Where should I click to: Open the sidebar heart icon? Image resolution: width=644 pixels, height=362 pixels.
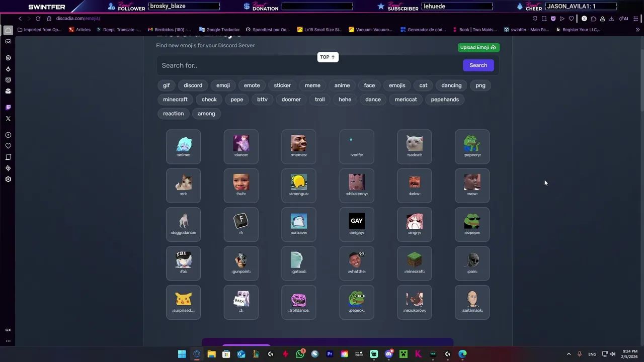click(x=8, y=146)
